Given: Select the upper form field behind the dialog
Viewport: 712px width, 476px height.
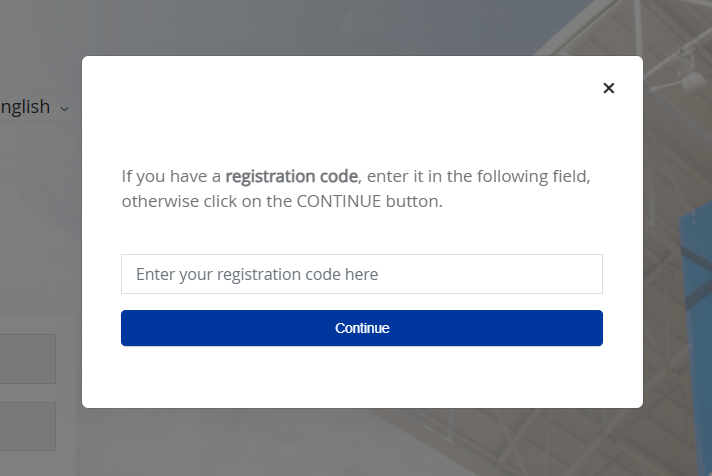Looking at the screenshot, I should (28, 359).
